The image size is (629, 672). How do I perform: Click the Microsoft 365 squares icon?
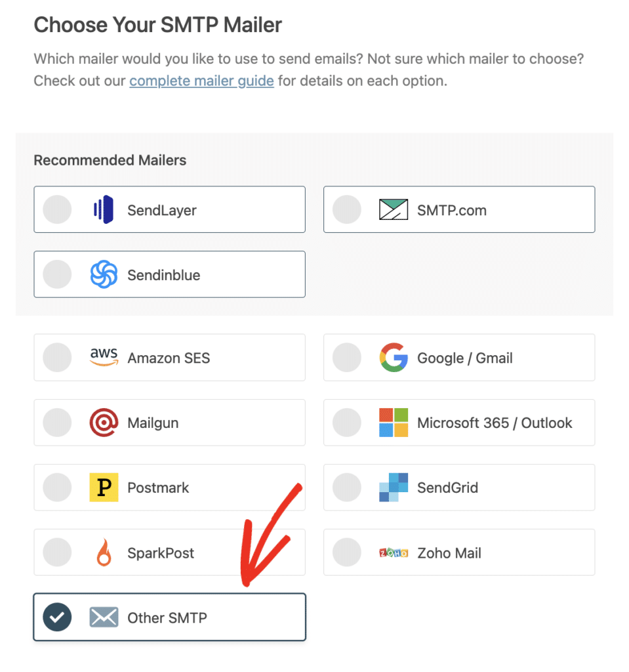[x=394, y=423]
